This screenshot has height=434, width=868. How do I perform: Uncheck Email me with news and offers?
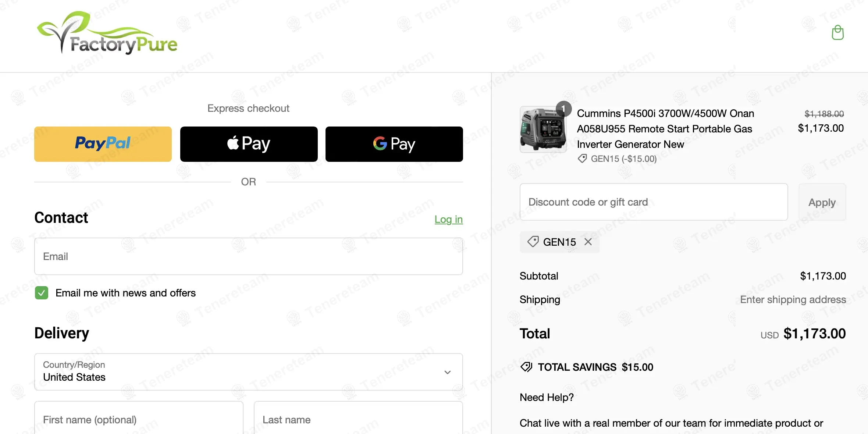pos(42,293)
